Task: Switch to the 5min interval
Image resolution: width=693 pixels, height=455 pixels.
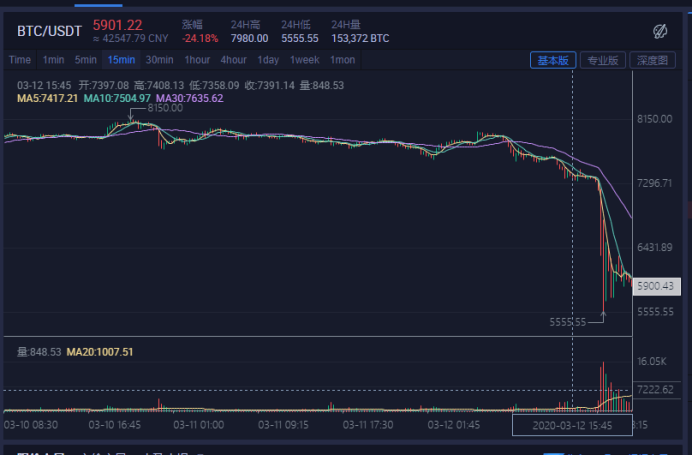Action: tap(85, 60)
